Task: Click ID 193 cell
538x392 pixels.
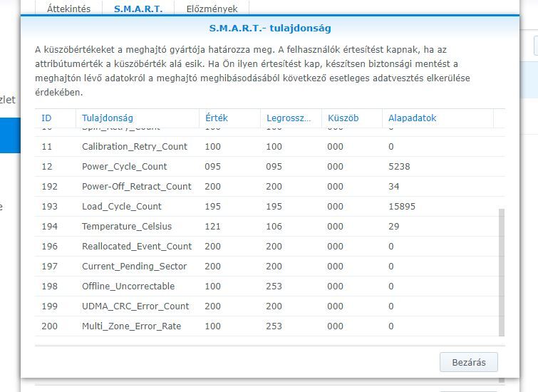Action: 49,206
